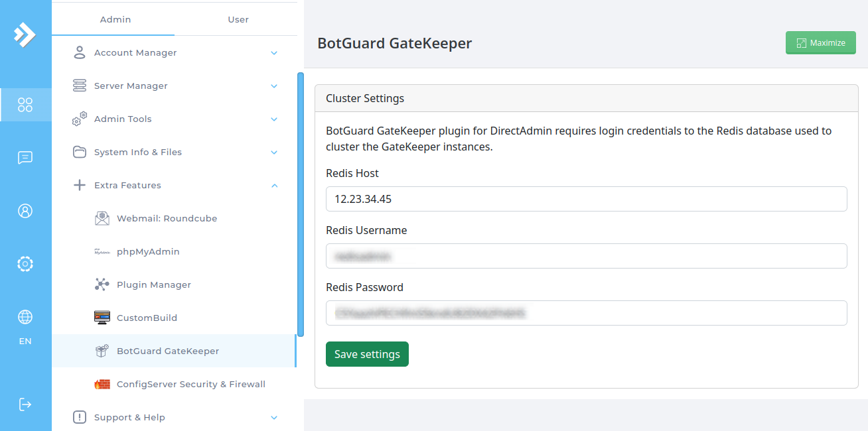Click the ConfigServer firewall flame icon

pyautogui.click(x=102, y=384)
